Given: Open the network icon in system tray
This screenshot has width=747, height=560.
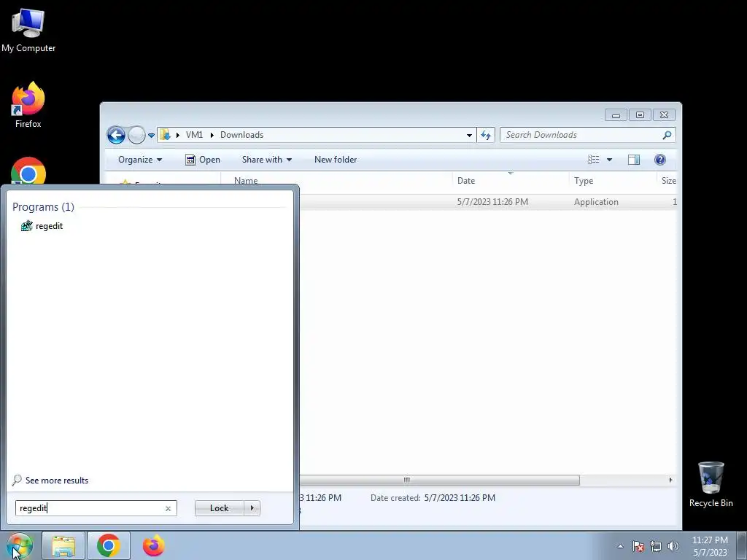Looking at the screenshot, I should [x=656, y=546].
